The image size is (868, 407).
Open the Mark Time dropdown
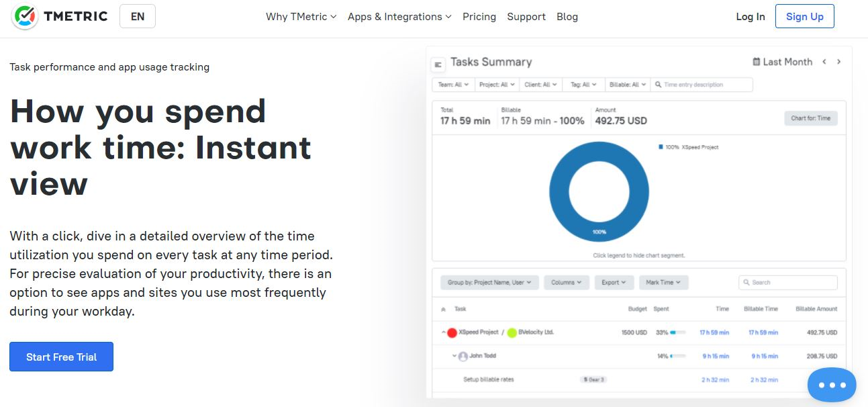coord(663,283)
